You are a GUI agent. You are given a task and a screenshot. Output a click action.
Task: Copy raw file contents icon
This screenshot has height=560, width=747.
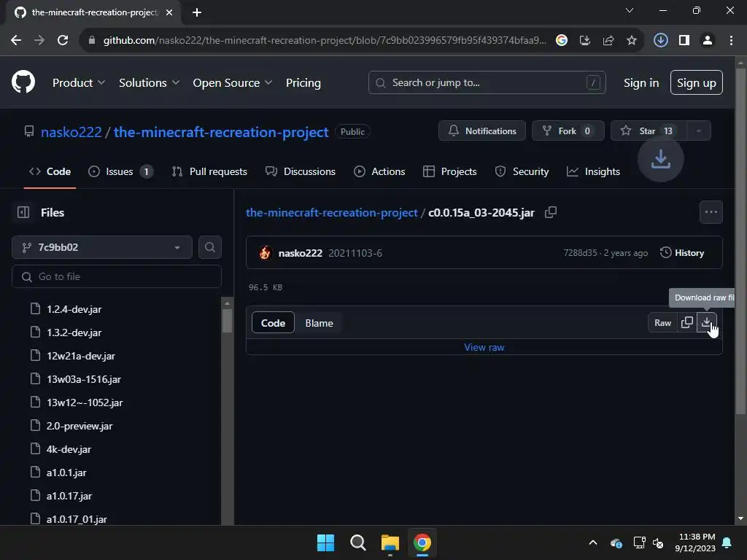click(687, 322)
